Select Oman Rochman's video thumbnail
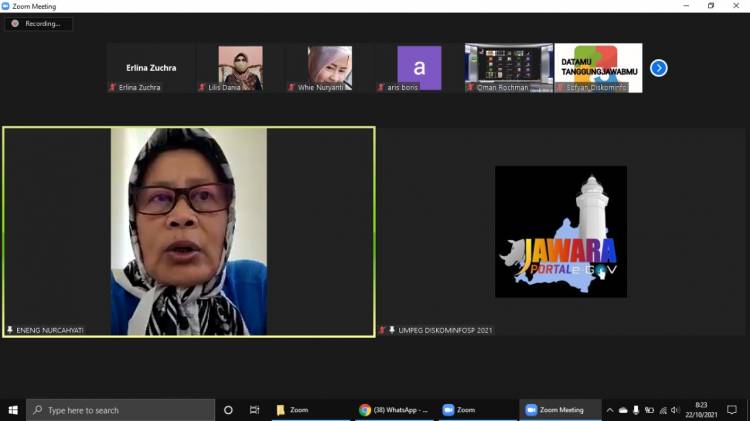750x421 pixels. [x=508, y=68]
